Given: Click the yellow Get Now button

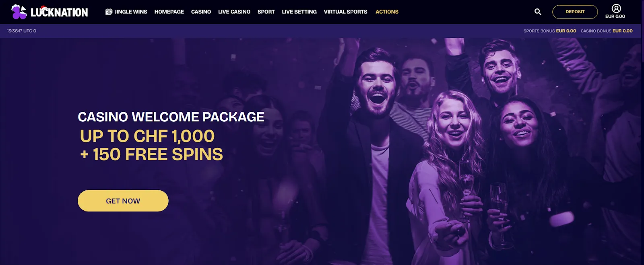Looking at the screenshot, I should 123,201.
